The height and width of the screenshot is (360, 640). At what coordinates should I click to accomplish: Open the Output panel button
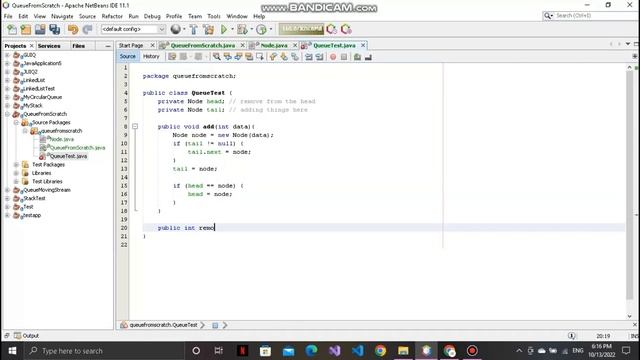point(27,336)
